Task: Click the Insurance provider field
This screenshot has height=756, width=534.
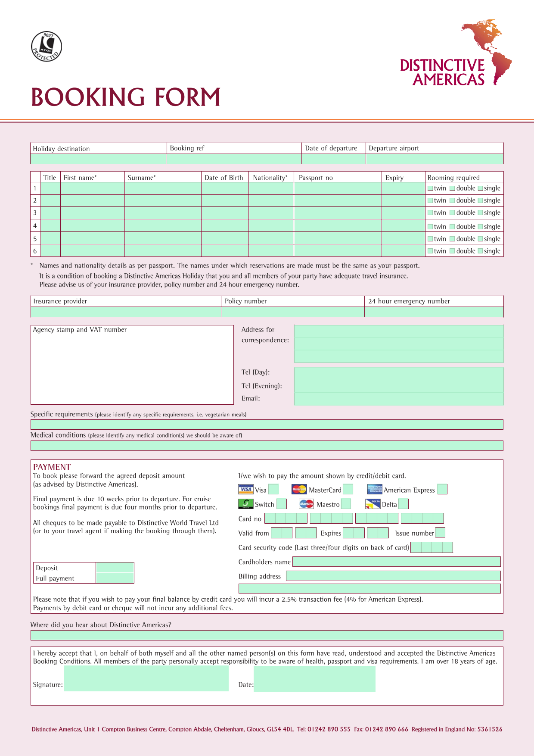Action: tap(126, 312)
